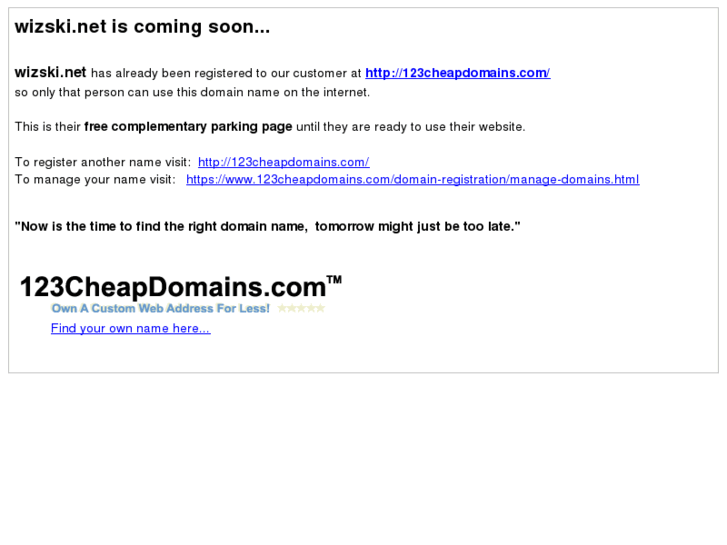Click the blank area below the bordered box
This screenshot has width=727, height=545.
point(364,459)
